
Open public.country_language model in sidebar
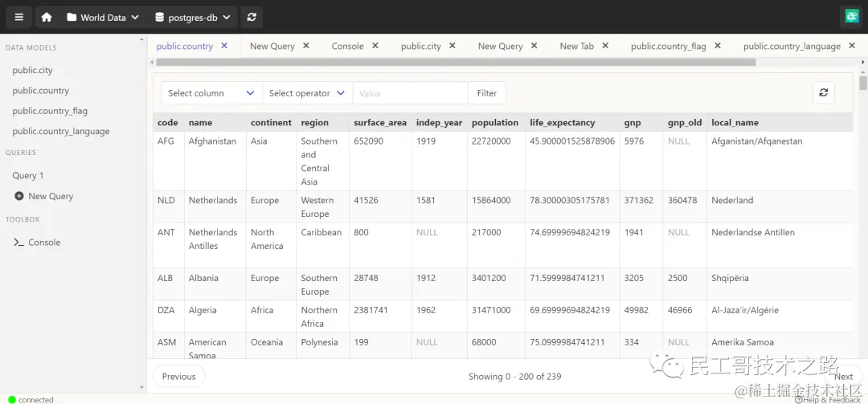click(x=61, y=131)
